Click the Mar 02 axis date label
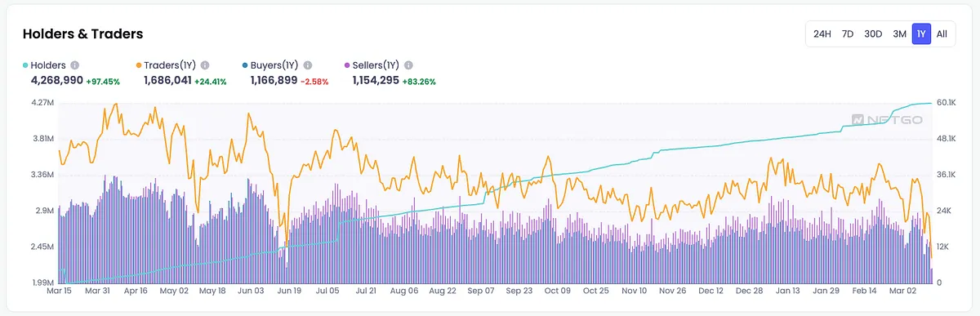980x316 pixels. [x=903, y=291]
